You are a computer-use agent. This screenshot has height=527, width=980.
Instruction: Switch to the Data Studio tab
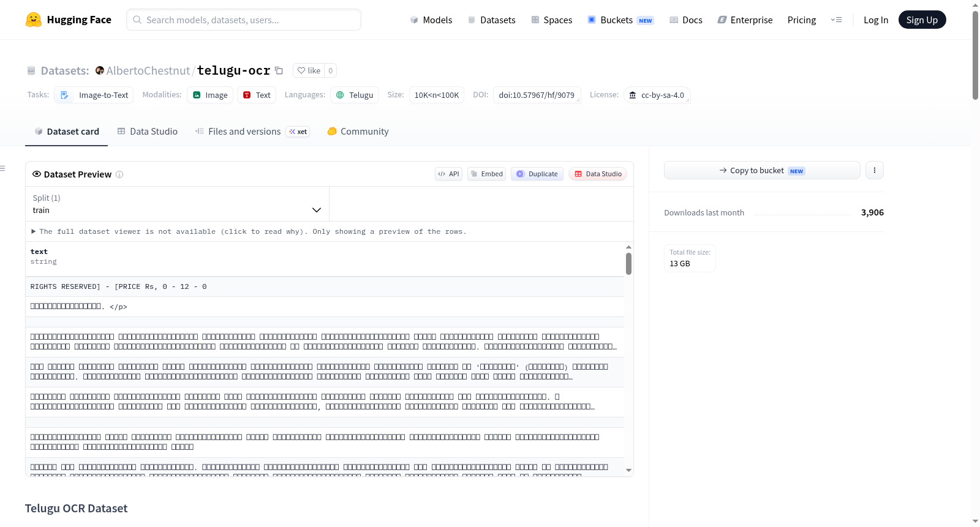click(x=148, y=131)
